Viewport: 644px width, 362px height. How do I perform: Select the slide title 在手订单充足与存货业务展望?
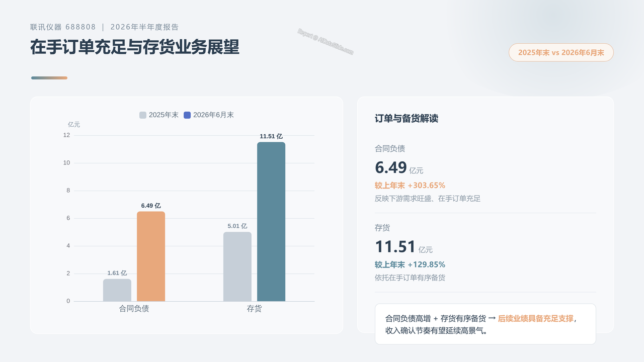[135, 47]
